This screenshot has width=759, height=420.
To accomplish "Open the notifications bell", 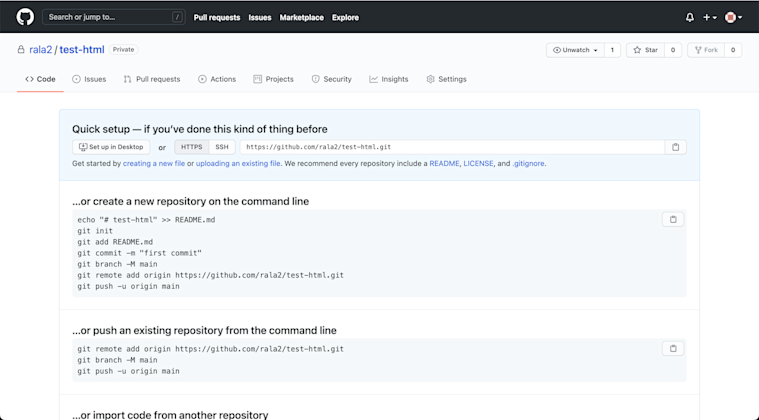I will click(x=690, y=17).
